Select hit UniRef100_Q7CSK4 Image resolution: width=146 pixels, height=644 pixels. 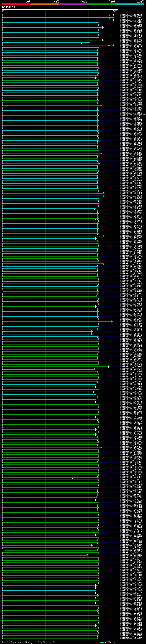tap(131, 63)
